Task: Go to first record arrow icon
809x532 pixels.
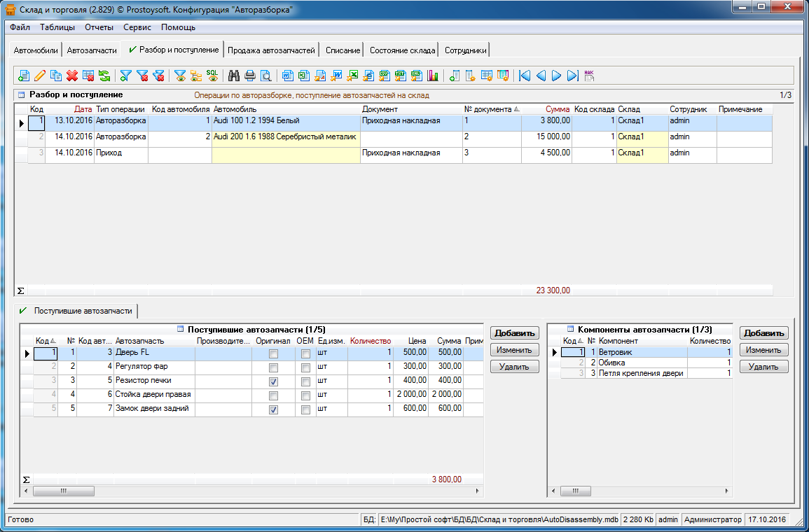Action: pos(525,76)
